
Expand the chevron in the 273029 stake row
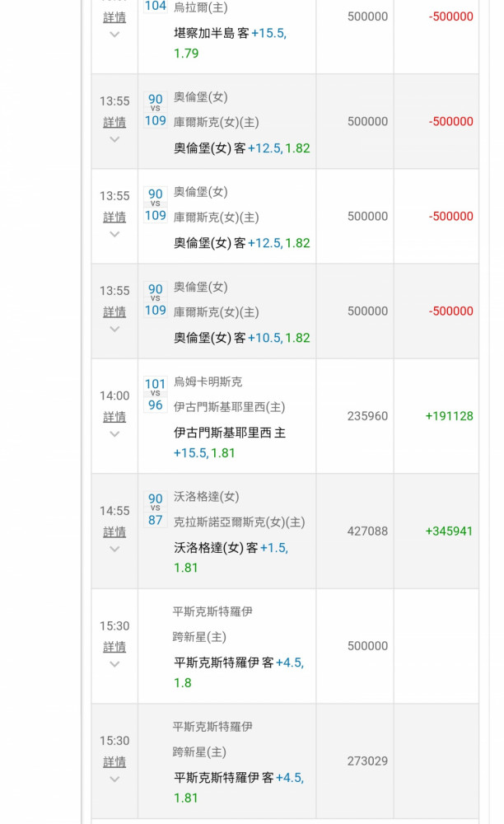click(x=114, y=779)
